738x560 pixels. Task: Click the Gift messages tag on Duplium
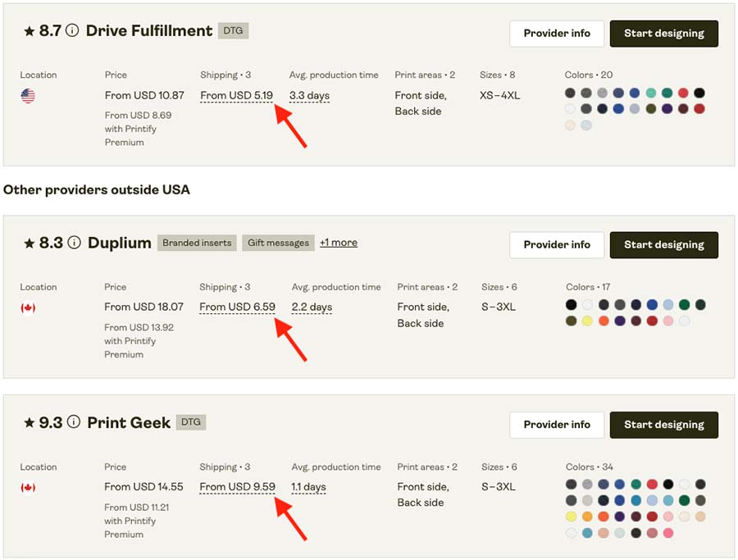(278, 243)
